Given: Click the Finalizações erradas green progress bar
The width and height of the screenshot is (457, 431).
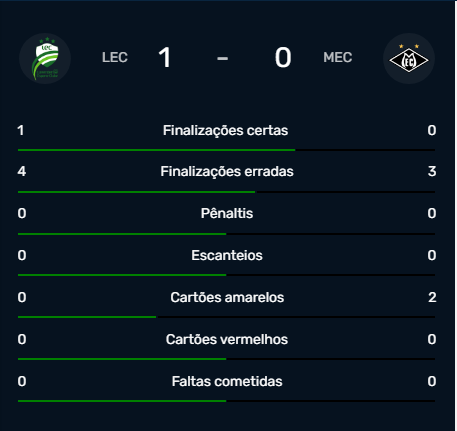Looking at the screenshot, I should click(136, 192).
